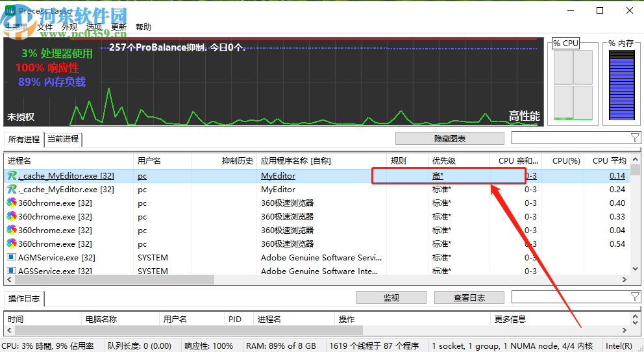The height and width of the screenshot is (352, 644).
Task: Open the 外观 menu
Action: point(69,27)
